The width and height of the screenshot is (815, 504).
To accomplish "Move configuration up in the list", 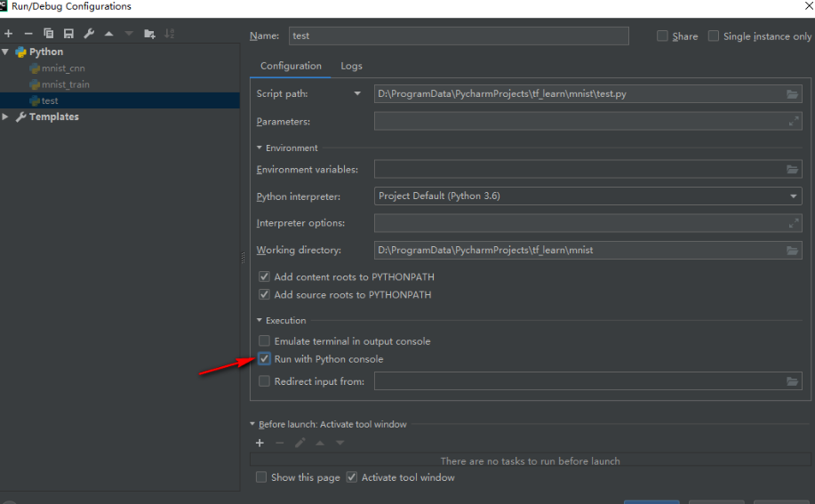I will coord(108,34).
